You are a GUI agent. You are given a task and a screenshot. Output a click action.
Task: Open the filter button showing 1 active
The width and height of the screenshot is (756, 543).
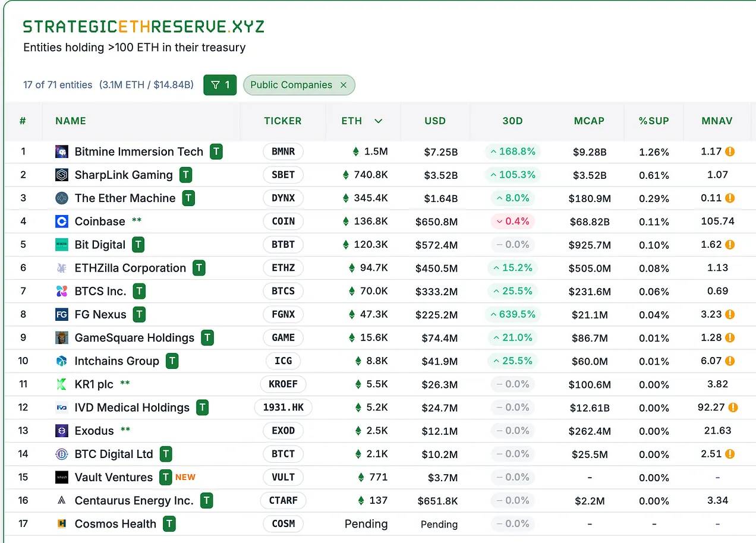[x=220, y=85]
